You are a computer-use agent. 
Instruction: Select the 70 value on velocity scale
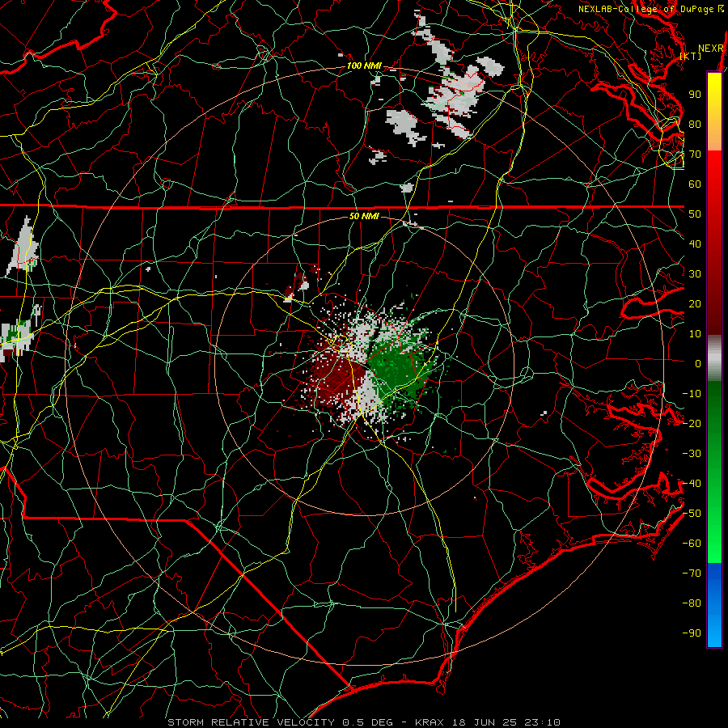tap(695, 154)
